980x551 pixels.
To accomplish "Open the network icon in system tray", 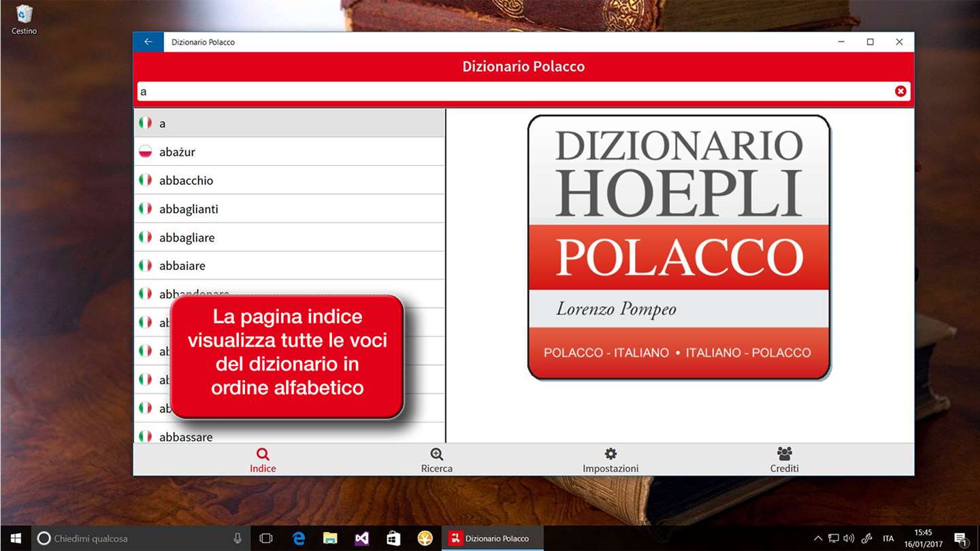I will click(x=834, y=538).
